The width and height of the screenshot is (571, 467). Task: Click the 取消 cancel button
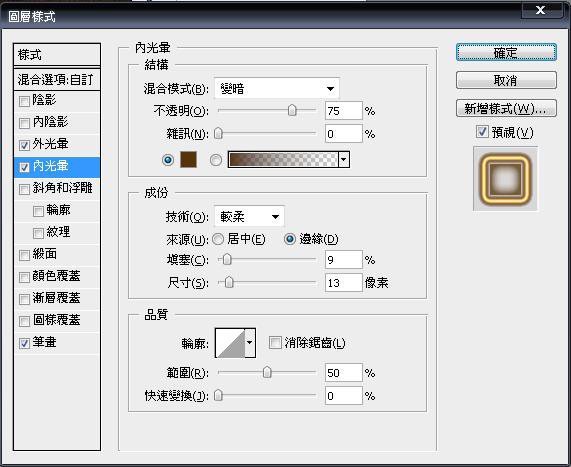506,80
